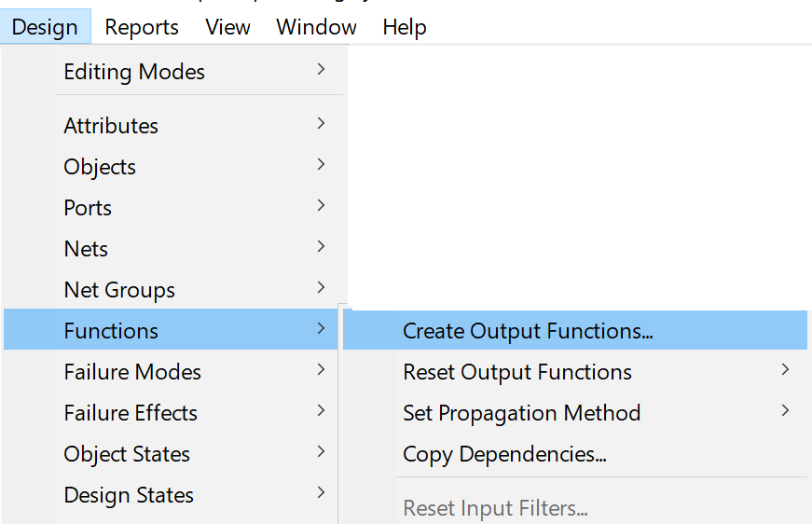
Task: Open the Reports menu
Action: 142,27
